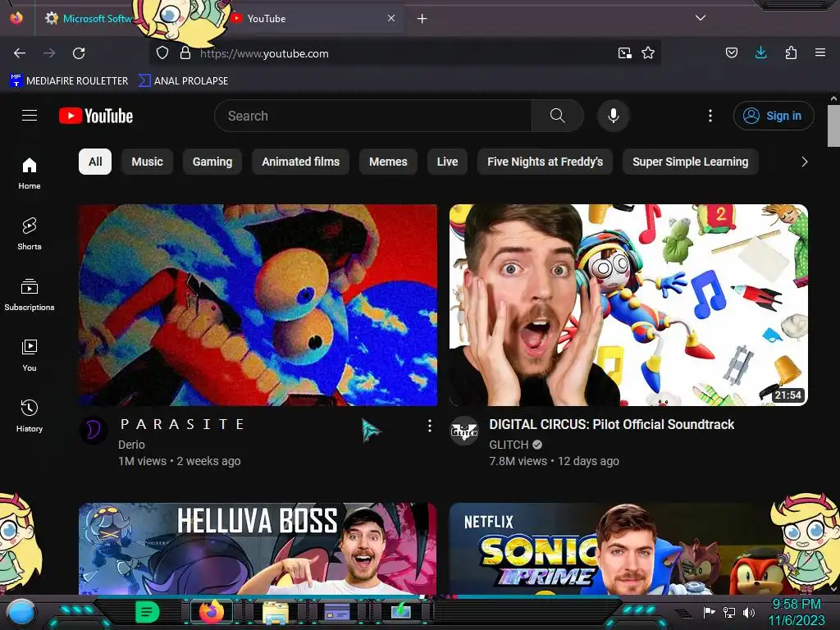Click the GLITCH channel avatar

[x=464, y=430]
